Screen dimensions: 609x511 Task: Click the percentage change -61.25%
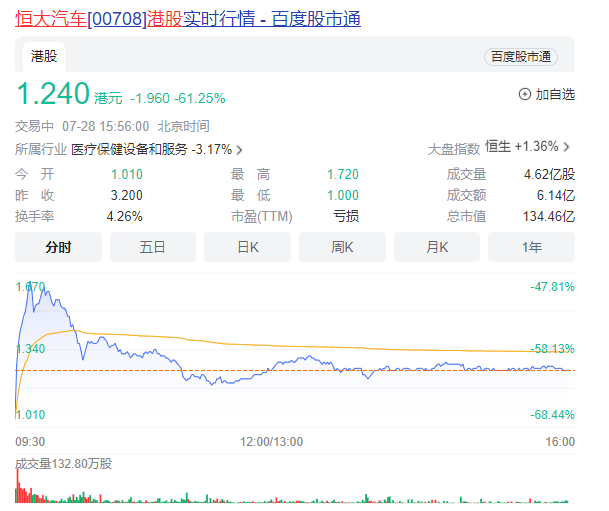(200, 98)
